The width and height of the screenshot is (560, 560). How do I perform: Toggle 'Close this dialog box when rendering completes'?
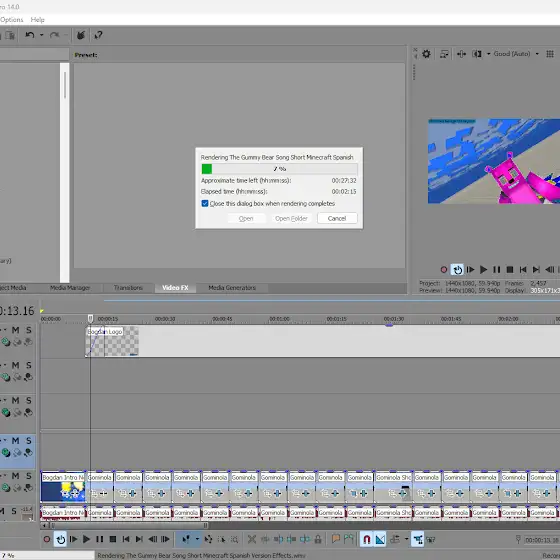(x=205, y=204)
